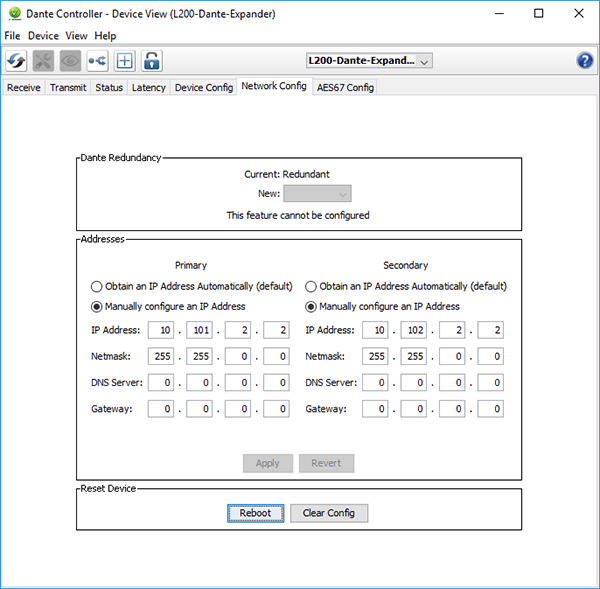
Task: Click the Clear Config button
Action: coord(329,513)
